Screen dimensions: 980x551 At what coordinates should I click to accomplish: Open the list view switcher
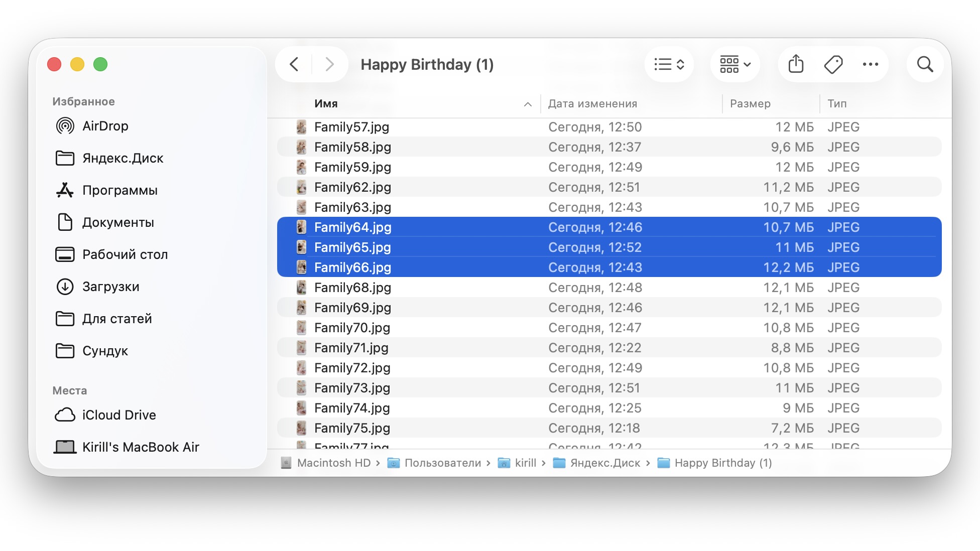coord(669,64)
